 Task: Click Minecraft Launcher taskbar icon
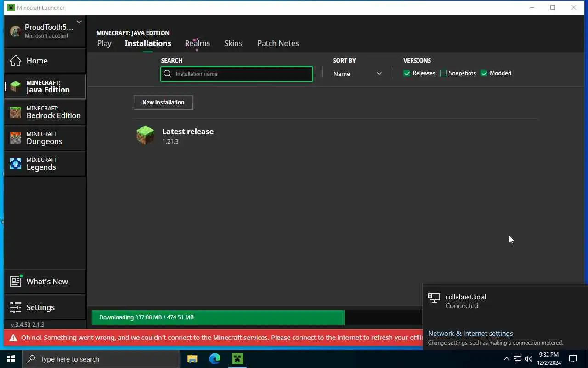[x=237, y=359]
